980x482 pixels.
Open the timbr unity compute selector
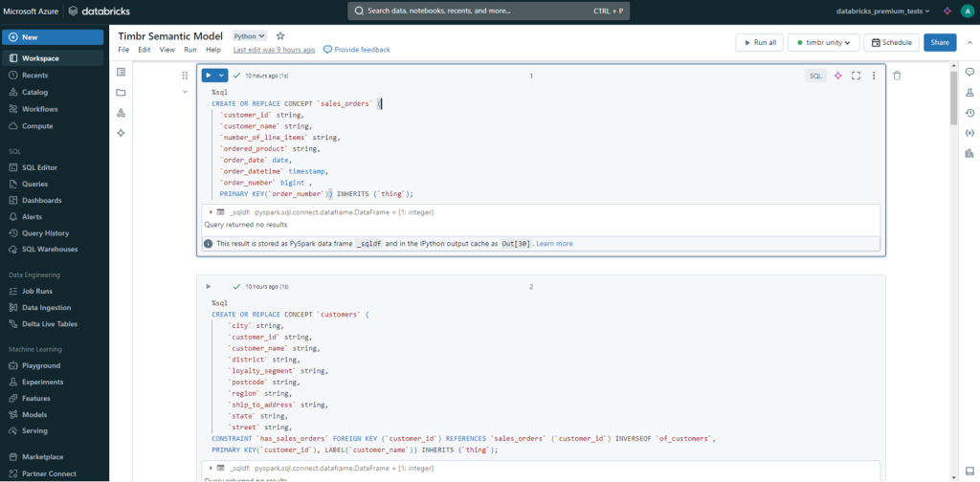(x=824, y=42)
